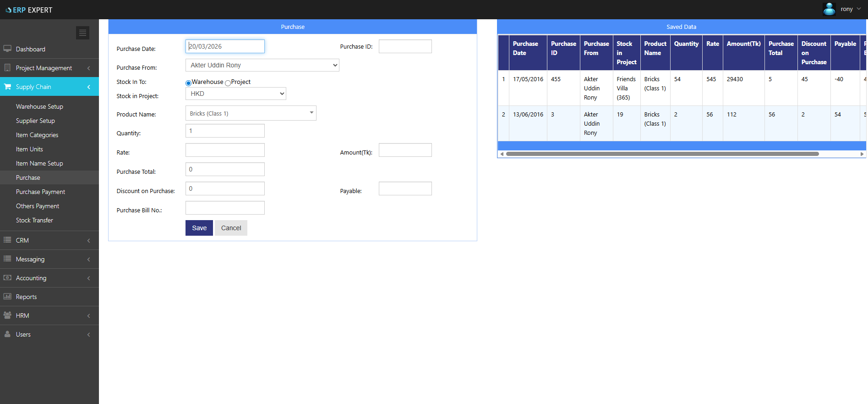Open the Stock in Project dropdown
The height and width of the screenshot is (404, 868).
click(x=235, y=94)
